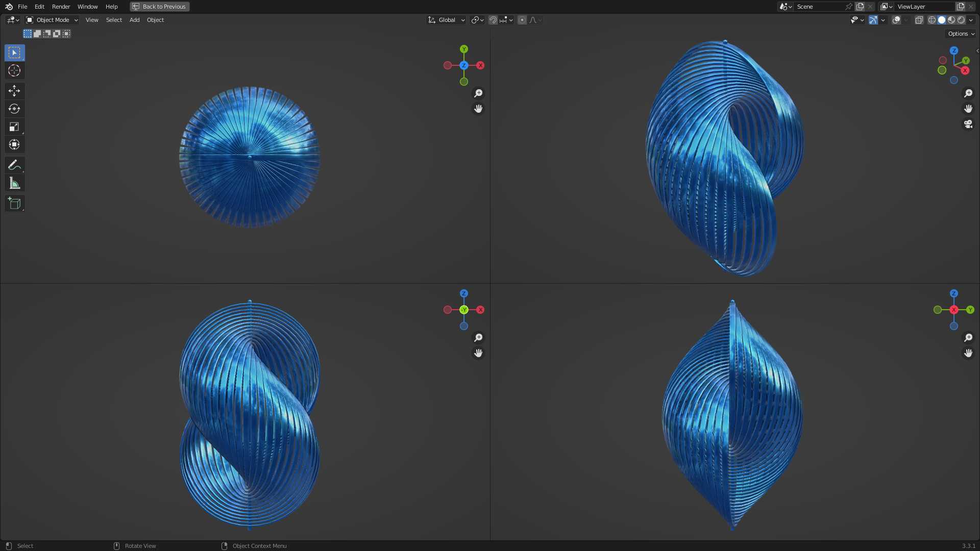980x551 pixels.
Task: Click the ViewLayer name field
Action: coord(924,7)
